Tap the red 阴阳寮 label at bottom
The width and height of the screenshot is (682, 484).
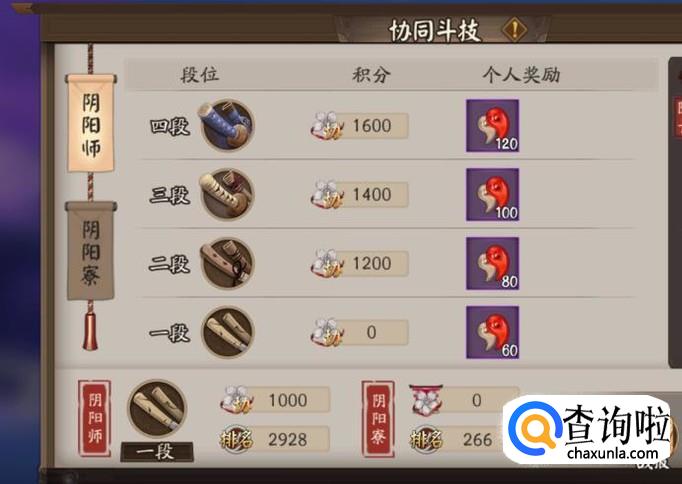[x=378, y=418]
